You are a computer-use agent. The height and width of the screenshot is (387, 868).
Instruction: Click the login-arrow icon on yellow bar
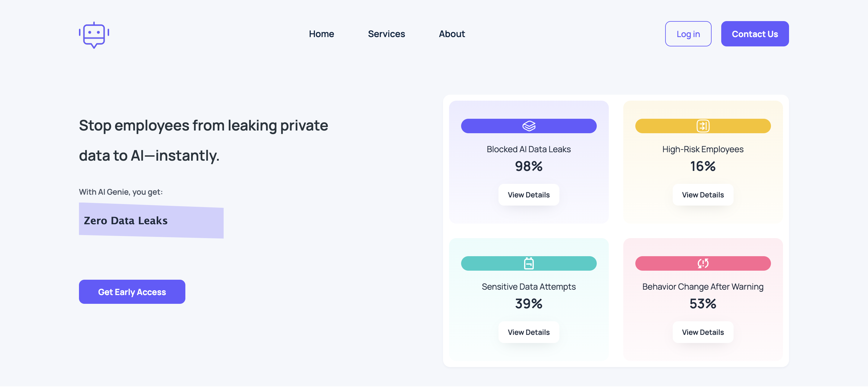click(x=703, y=126)
